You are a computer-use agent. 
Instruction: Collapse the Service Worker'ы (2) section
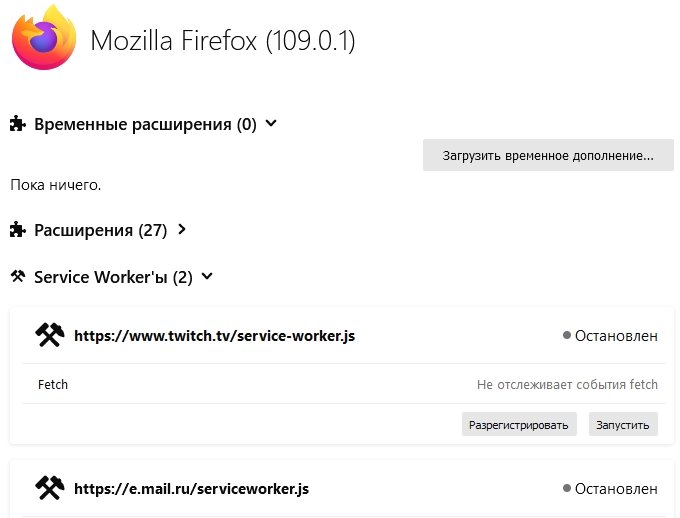click(x=207, y=276)
